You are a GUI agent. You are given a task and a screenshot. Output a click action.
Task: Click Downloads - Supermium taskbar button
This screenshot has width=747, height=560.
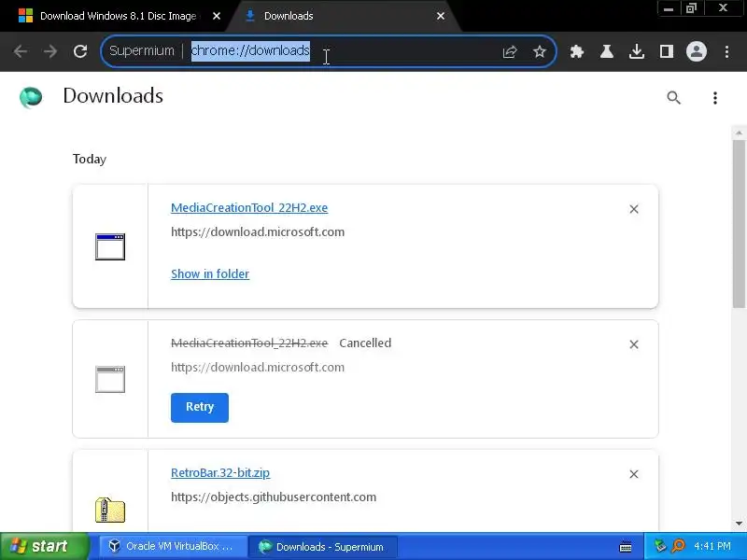point(322,547)
